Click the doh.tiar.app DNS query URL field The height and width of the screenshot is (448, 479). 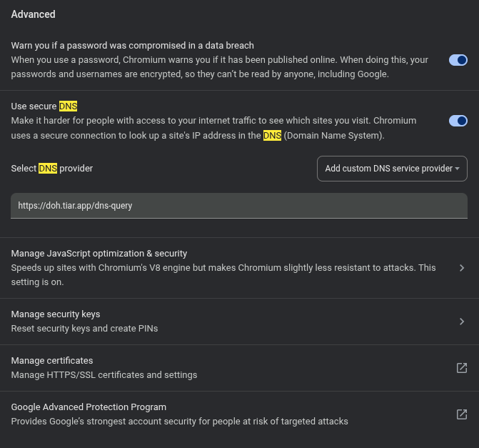pos(239,205)
